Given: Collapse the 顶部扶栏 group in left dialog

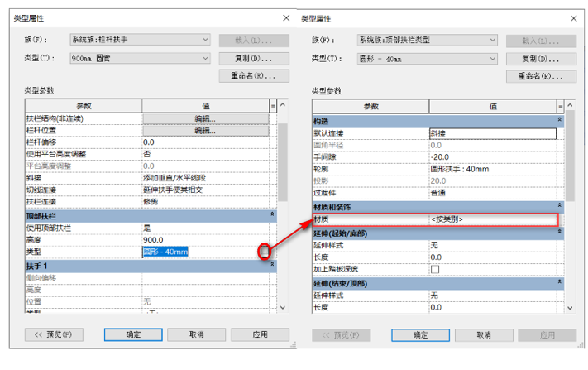Looking at the screenshot, I should (272, 214).
